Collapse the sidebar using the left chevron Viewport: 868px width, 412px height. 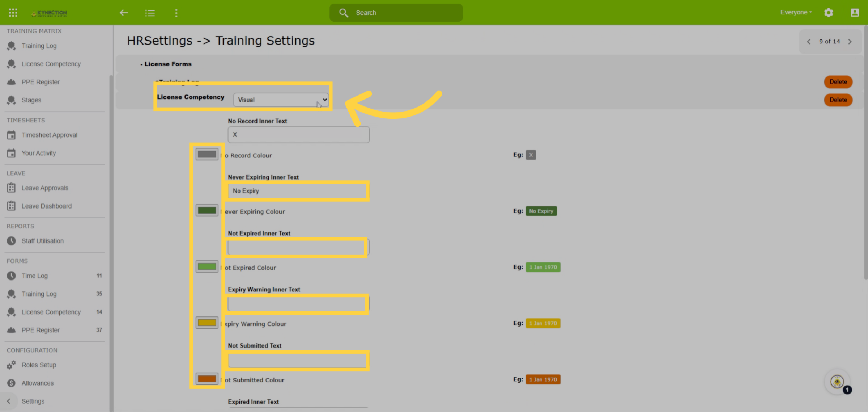(9, 401)
